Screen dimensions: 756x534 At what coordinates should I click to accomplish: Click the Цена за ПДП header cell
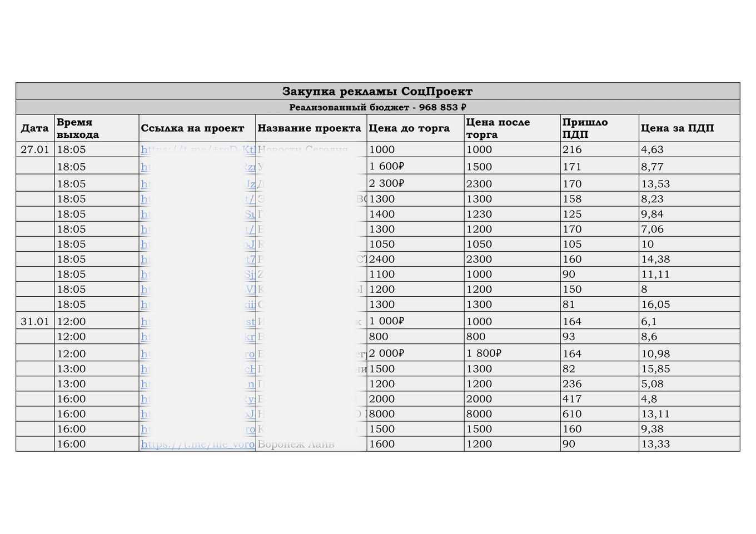(689, 128)
